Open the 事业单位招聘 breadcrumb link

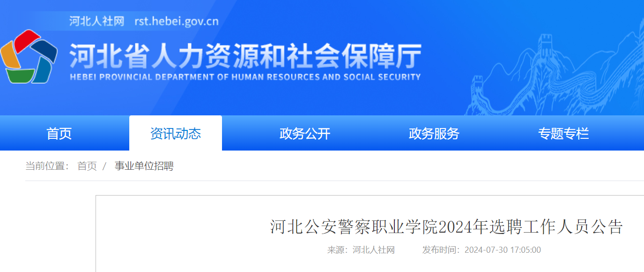click(x=144, y=166)
